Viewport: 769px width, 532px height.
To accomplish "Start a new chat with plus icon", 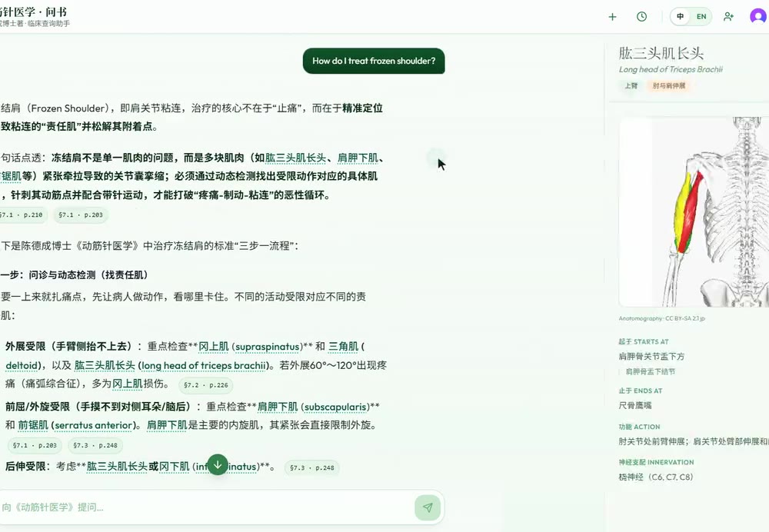I will 612,17.
